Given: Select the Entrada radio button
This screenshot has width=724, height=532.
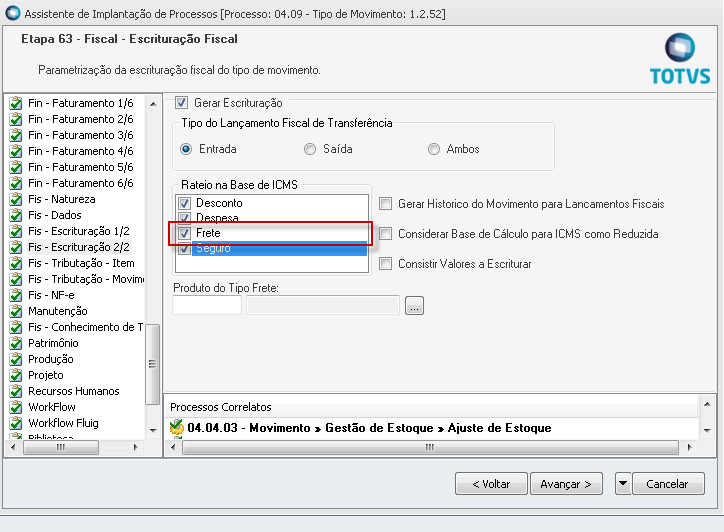Looking at the screenshot, I should pyautogui.click(x=186, y=149).
